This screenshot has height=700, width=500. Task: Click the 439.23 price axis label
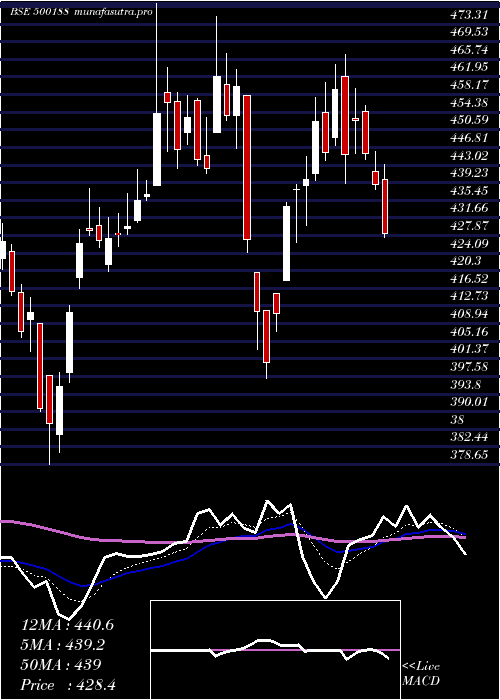(467, 174)
